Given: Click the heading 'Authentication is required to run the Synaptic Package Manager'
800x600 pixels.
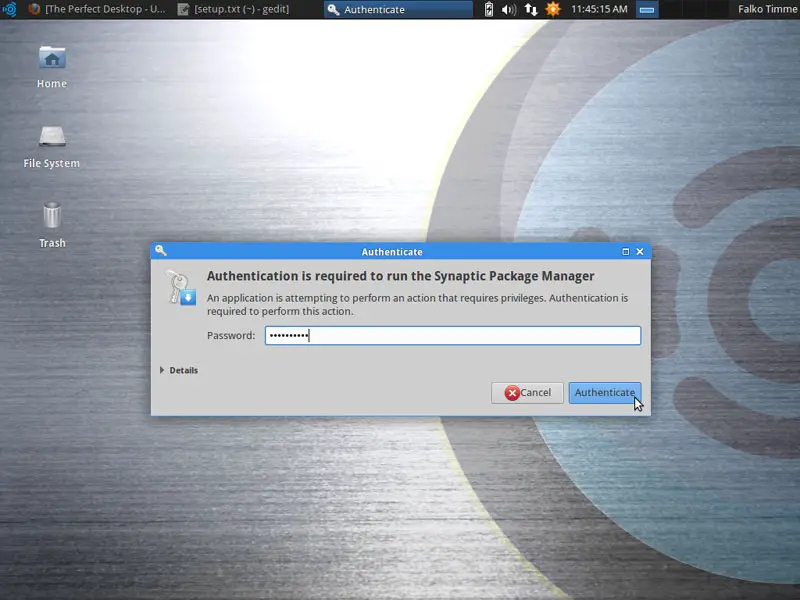Looking at the screenshot, I should (x=401, y=276).
